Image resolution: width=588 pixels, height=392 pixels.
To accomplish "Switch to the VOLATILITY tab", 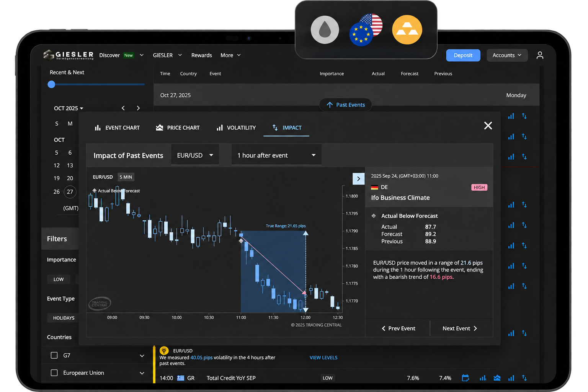I will pos(236,128).
